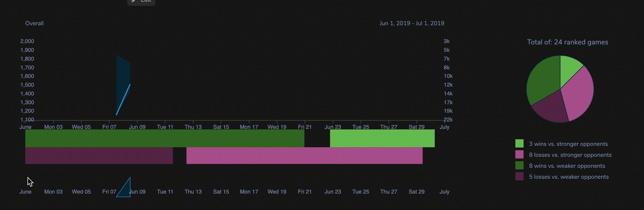Image resolution: width=644 pixels, height=210 pixels.
Task: Click 'Tue 25' on the bottom timeline axis
Action: point(361,192)
